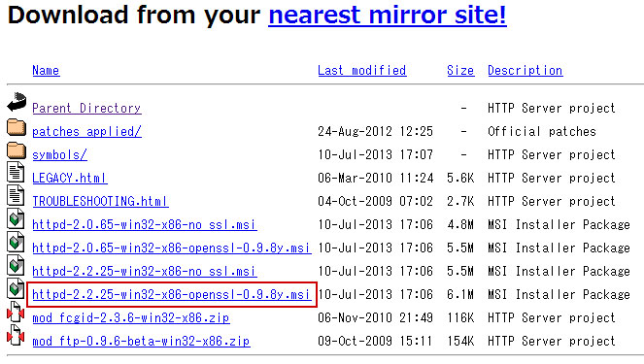Click folder icon next to symbols/

[17, 150]
